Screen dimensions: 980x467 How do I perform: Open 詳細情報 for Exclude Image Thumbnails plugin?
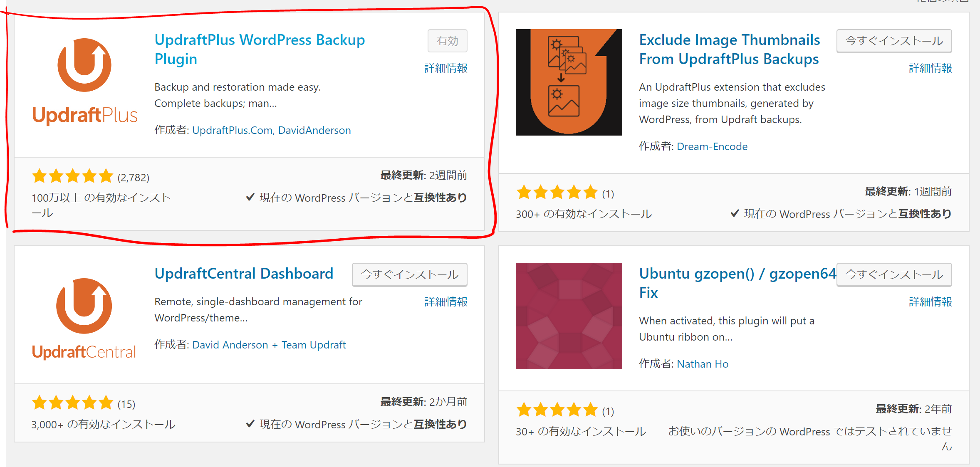click(x=931, y=68)
